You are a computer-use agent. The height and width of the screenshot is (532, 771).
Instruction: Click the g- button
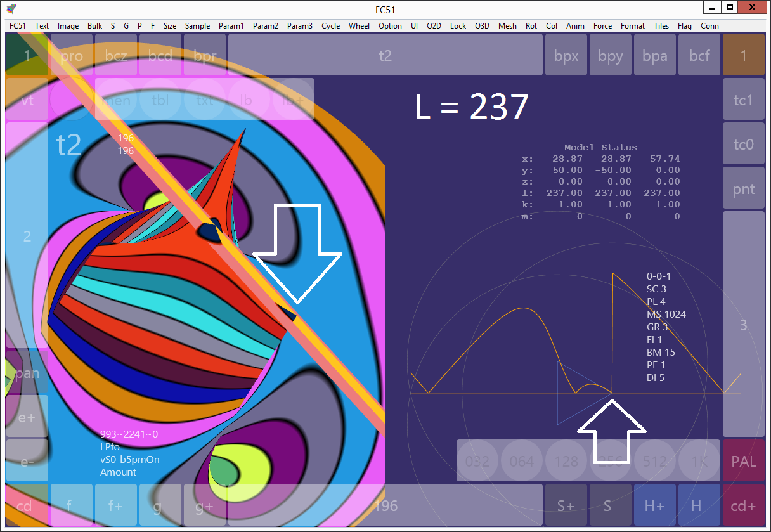click(160, 505)
